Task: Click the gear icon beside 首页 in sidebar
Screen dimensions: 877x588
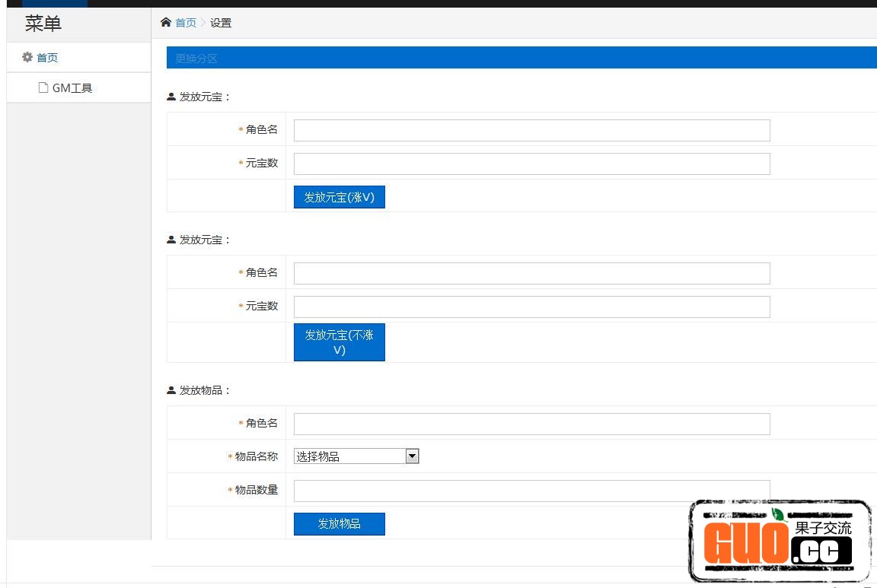Action: pyautogui.click(x=27, y=57)
